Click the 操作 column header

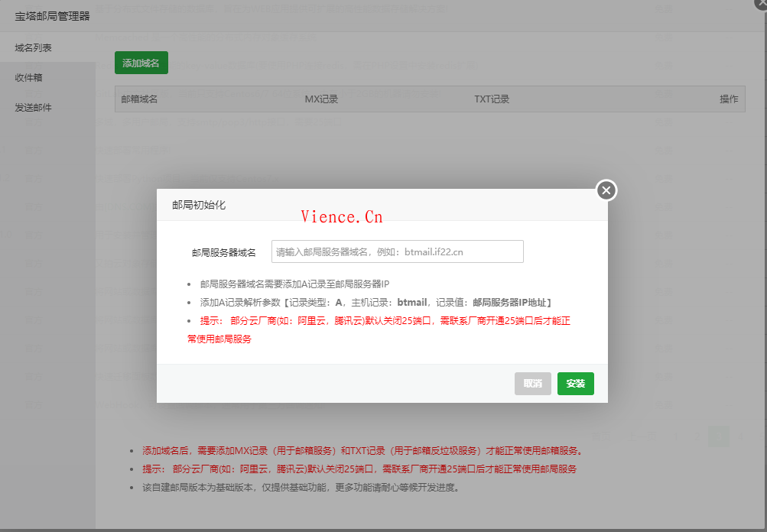(726, 99)
